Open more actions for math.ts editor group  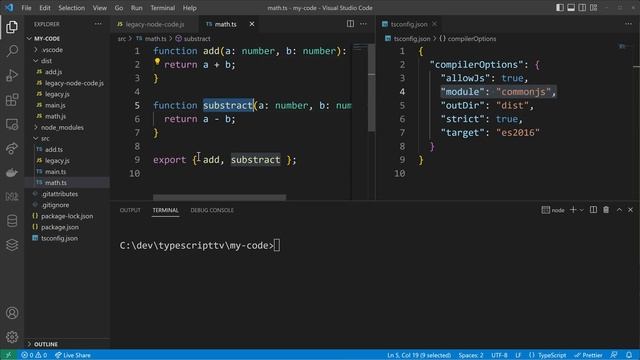[x=363, y=24]
